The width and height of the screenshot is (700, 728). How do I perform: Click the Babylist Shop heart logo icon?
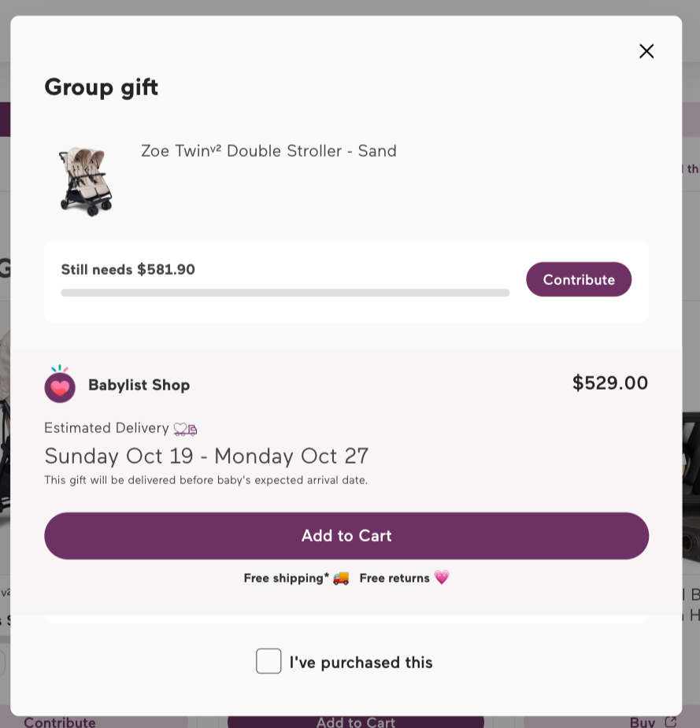(x=60, y=385)
